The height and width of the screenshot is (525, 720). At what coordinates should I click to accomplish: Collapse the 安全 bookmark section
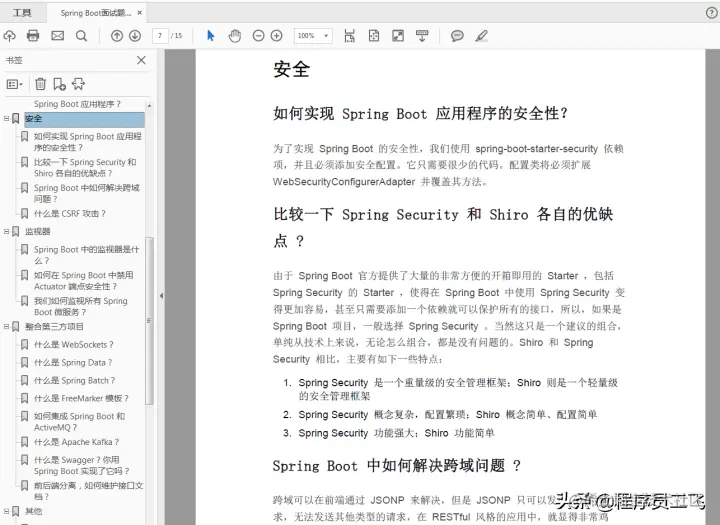6,119
